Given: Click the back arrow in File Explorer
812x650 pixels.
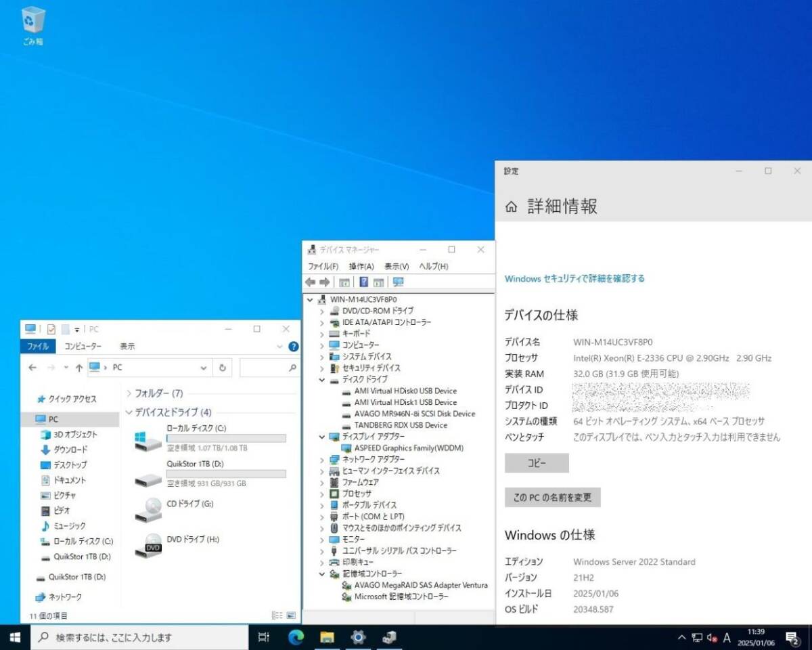Looking at the screenshot, I should coord(32,368).
